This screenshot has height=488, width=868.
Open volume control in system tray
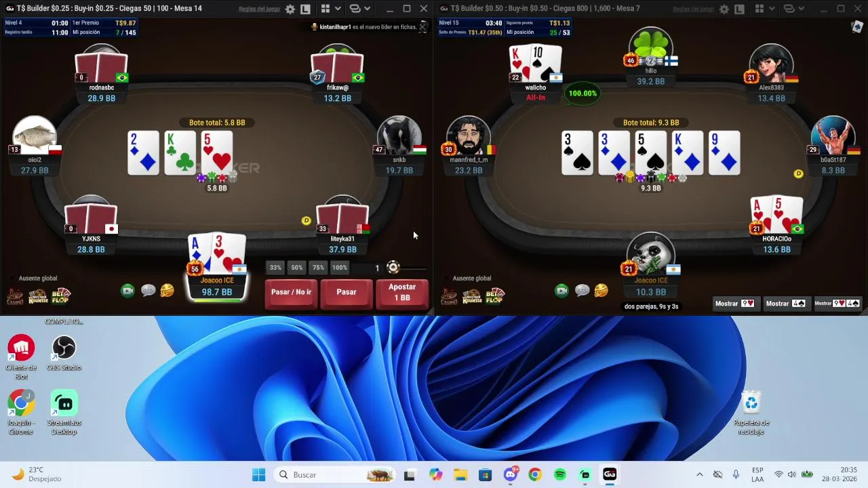tap(791, 474)
